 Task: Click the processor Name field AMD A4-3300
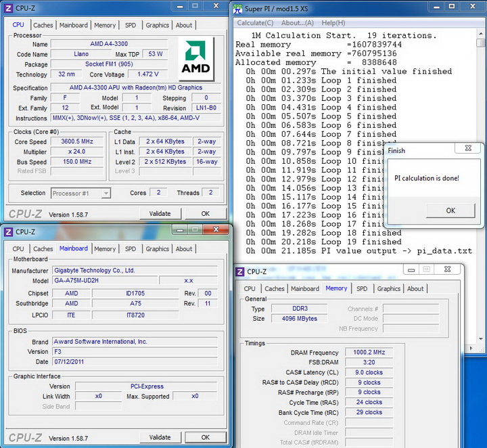109,44
